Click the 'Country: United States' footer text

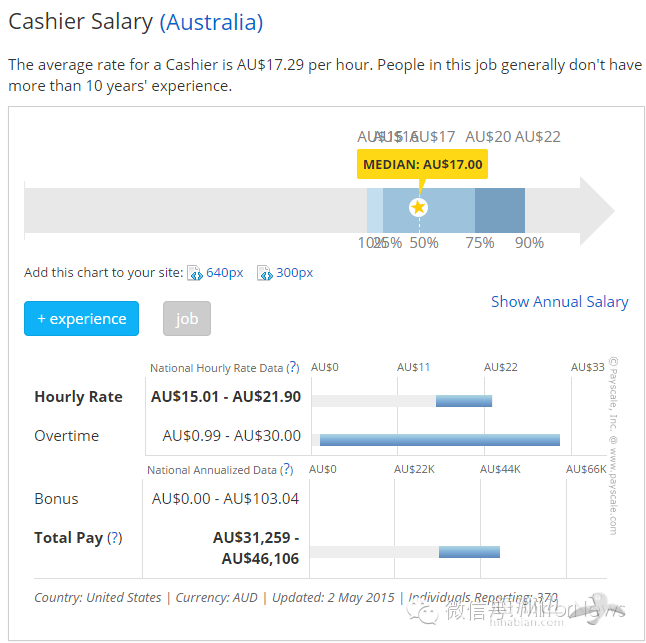[98, 597]
